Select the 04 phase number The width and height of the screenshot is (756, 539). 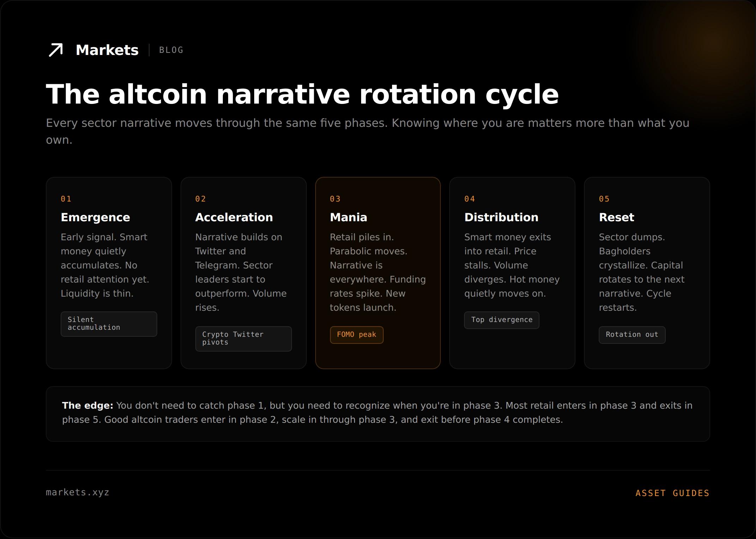click(x=470, y=199)
